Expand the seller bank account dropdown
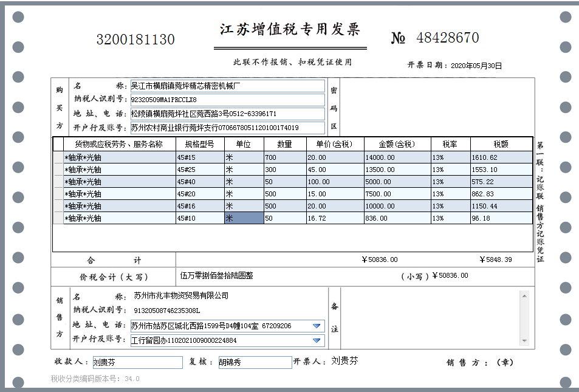 [x=316, y=340]
